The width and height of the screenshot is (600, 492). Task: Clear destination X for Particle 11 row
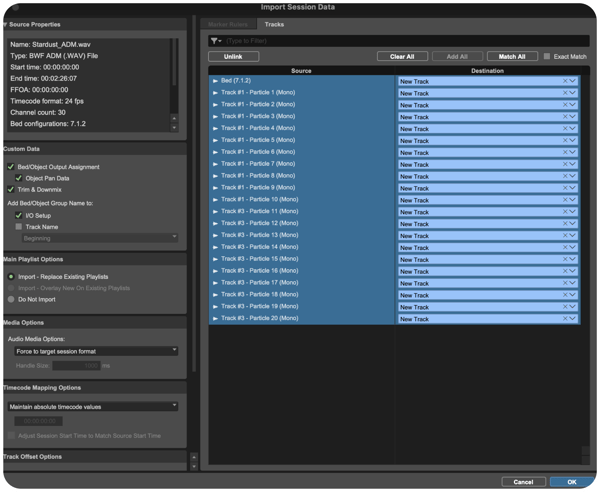point(565,212)
